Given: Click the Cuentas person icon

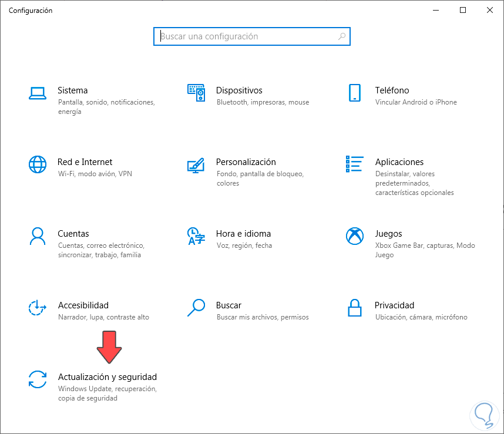Looking at the screenshot, I should click(37, 236).
